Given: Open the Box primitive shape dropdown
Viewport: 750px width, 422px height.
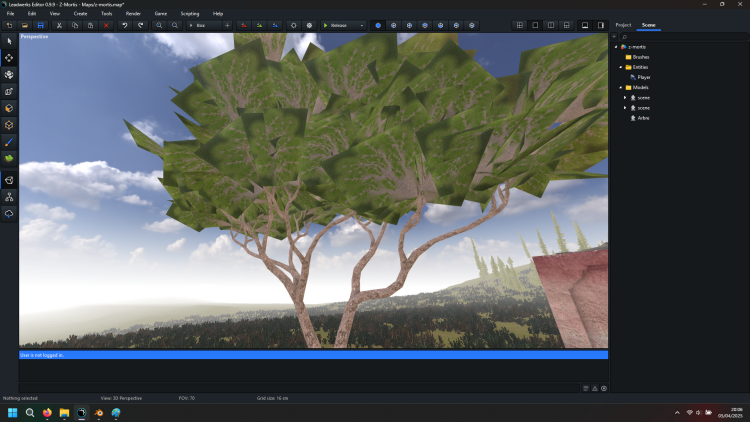Looking at the screenshot, I should pos(208,25).
